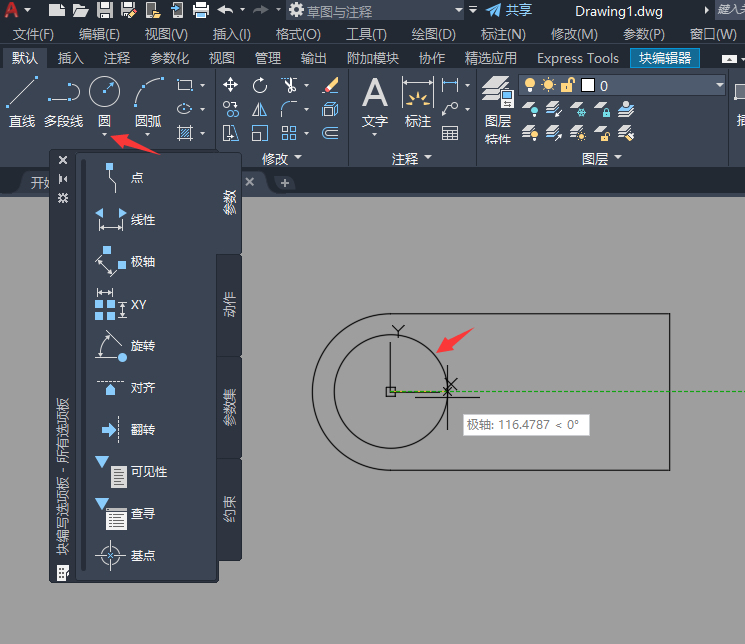Switch to the 动作 (Actions) palette tab
The height and width of the screenshot is (644, 745).
(229, 304)
